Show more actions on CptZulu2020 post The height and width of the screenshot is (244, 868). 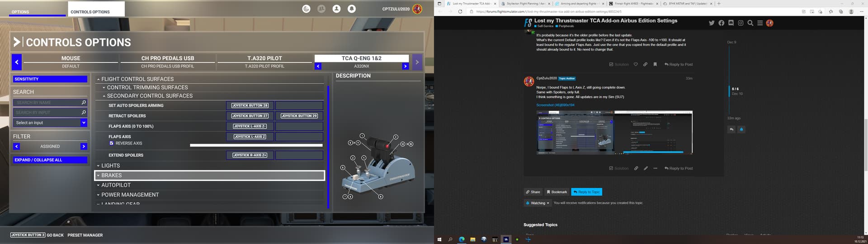(x=655, y=168)
